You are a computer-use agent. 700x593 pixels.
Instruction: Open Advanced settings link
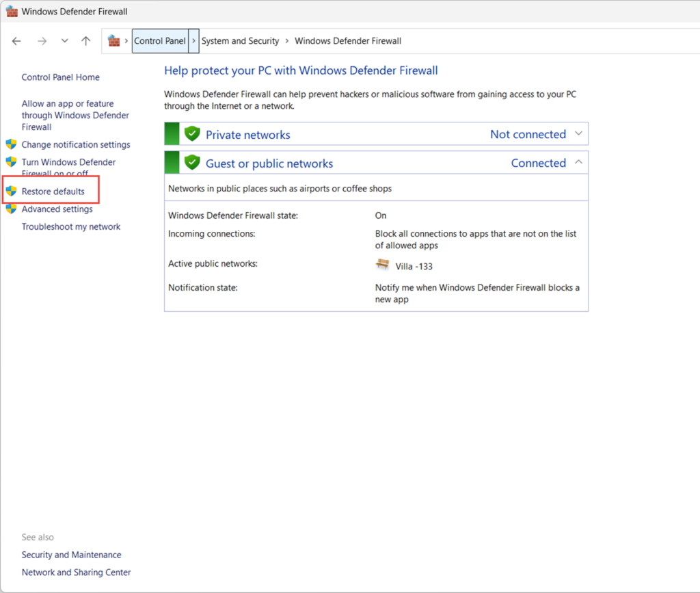point(57,209)
